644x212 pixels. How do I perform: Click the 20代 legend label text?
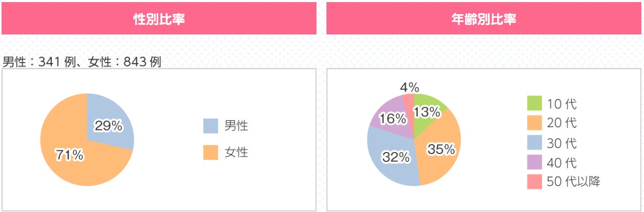561,123
